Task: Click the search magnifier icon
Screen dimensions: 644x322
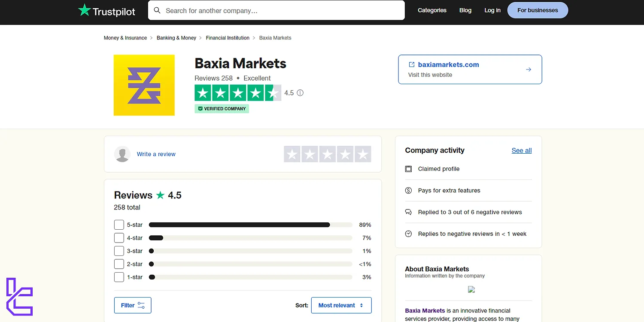Action: coord(157,10)
